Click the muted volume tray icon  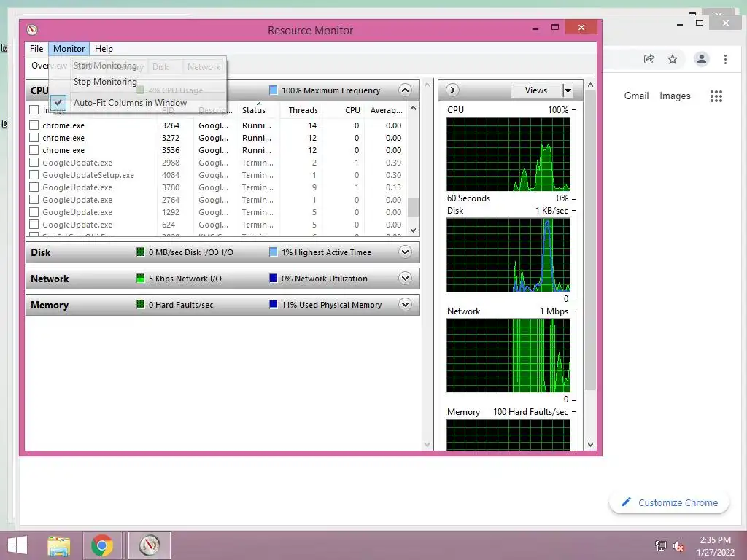pos(678,545)
